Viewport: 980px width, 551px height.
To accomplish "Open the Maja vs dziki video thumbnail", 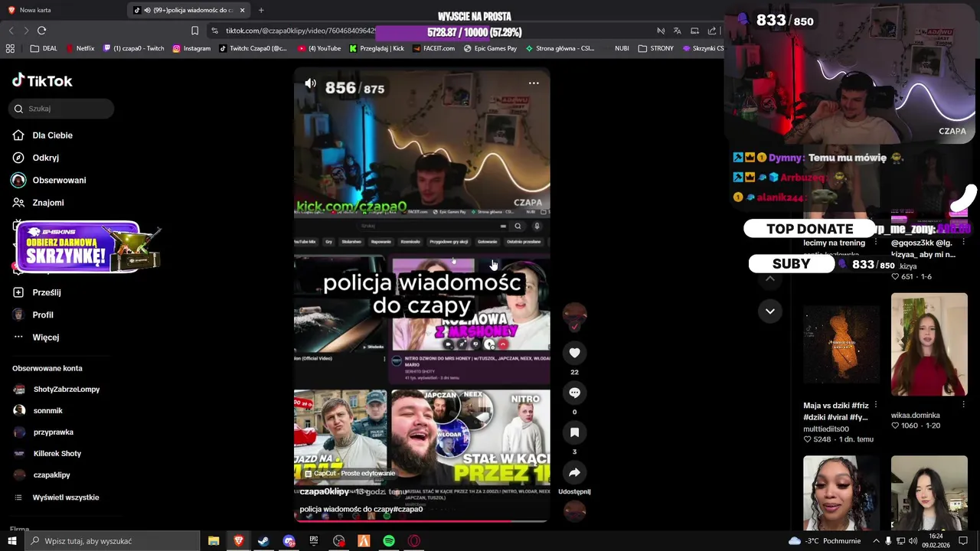I will (841, 344).
